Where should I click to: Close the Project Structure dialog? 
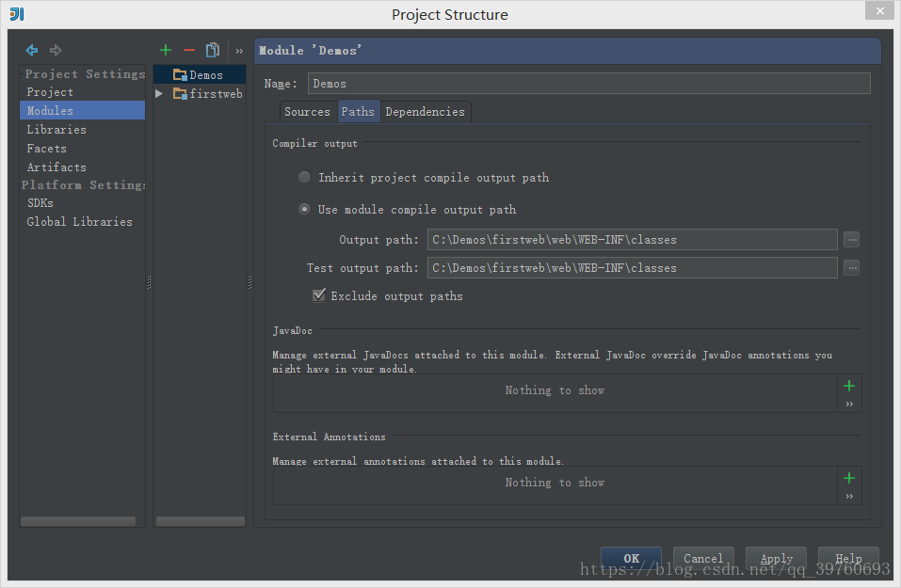[x=879, y=10]
